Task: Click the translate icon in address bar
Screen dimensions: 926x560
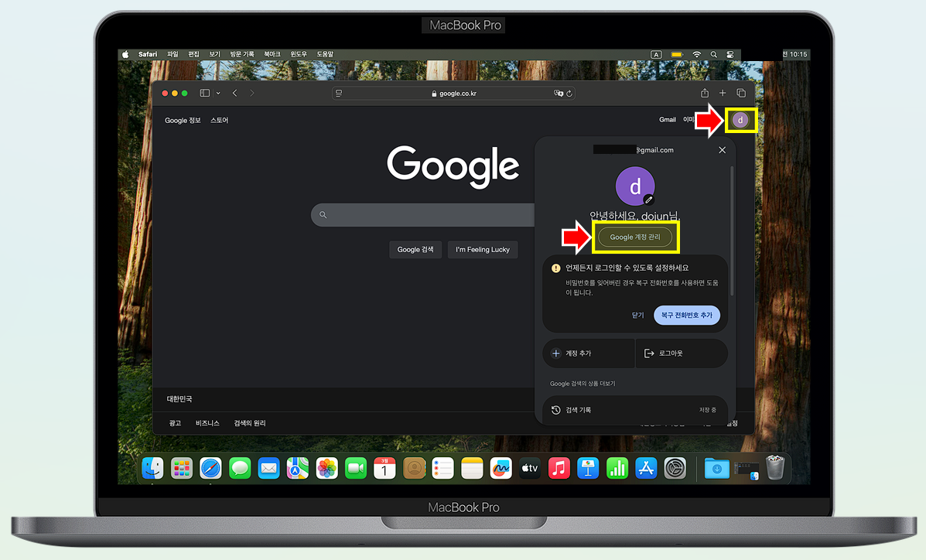Action: click(x=558, y=94)
